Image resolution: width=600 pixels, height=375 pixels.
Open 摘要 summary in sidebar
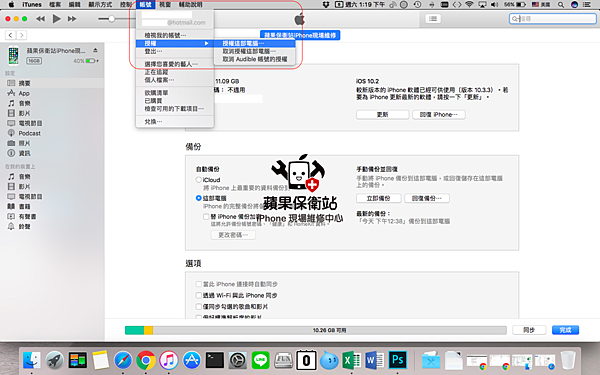click(52, 83)
